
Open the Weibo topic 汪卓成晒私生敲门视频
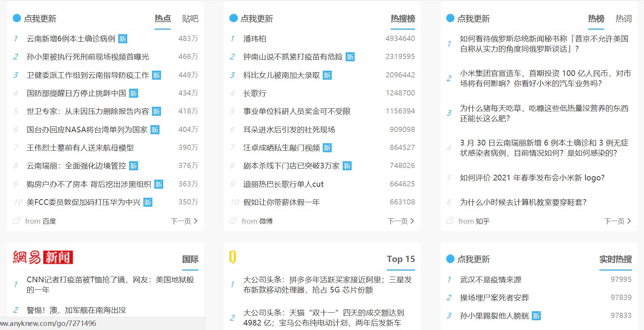(281, 148)
